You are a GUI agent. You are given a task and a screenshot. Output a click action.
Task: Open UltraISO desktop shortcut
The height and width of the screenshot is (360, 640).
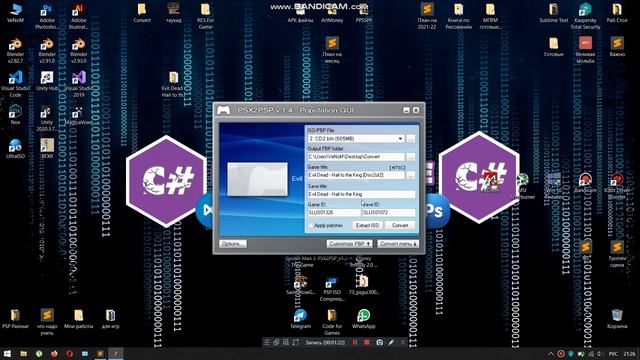pos(16,149)
